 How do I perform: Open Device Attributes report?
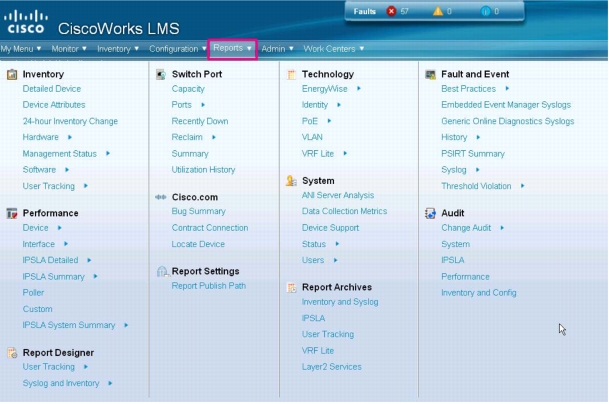click(54, 105)
